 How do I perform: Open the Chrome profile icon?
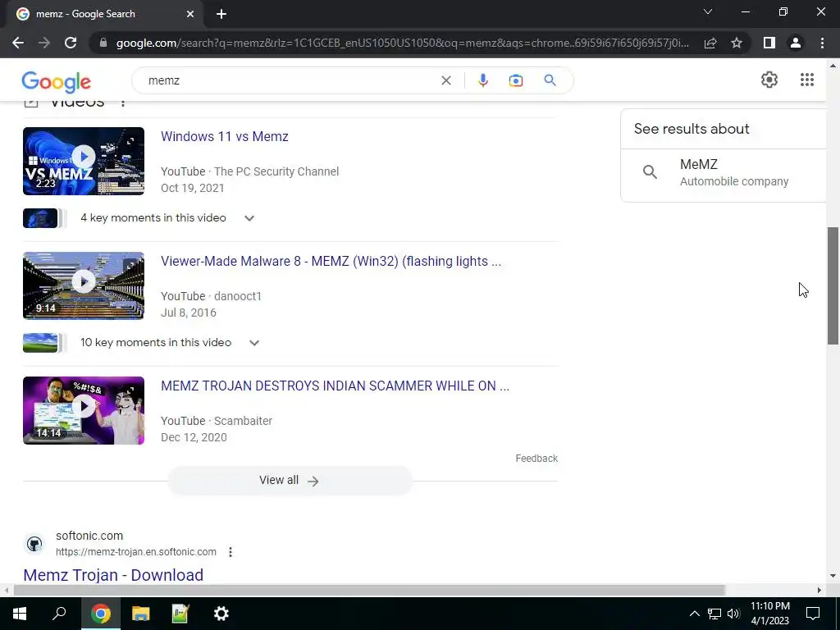pyautogui.click(x=796, y=43)
